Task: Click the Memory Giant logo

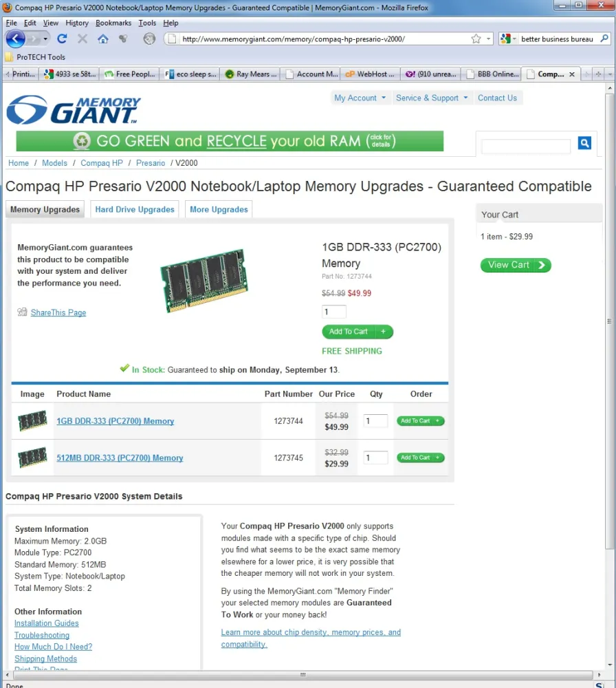Action: [x=73, y=109]
